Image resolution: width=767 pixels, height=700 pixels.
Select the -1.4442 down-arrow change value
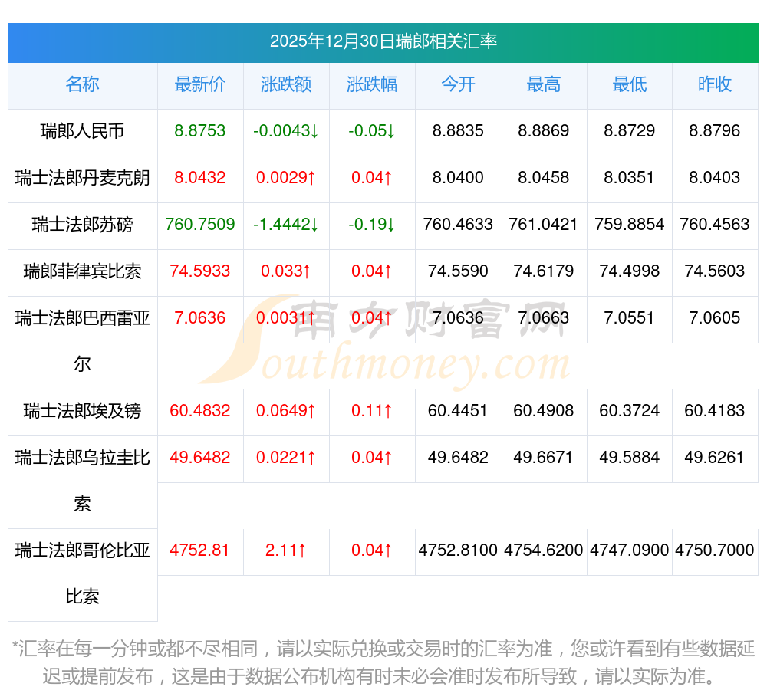(x=286, y=225)
